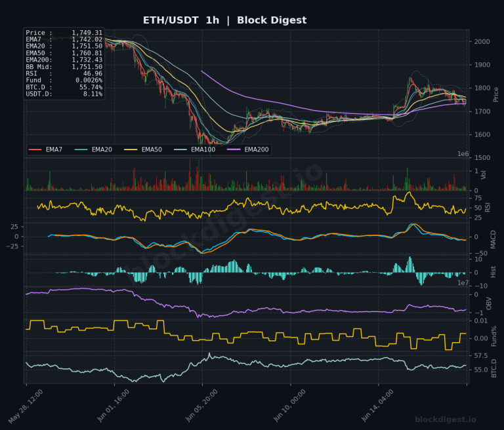Click the volume 1e6 scale label

pyautogui.click(x=463, y=154)
